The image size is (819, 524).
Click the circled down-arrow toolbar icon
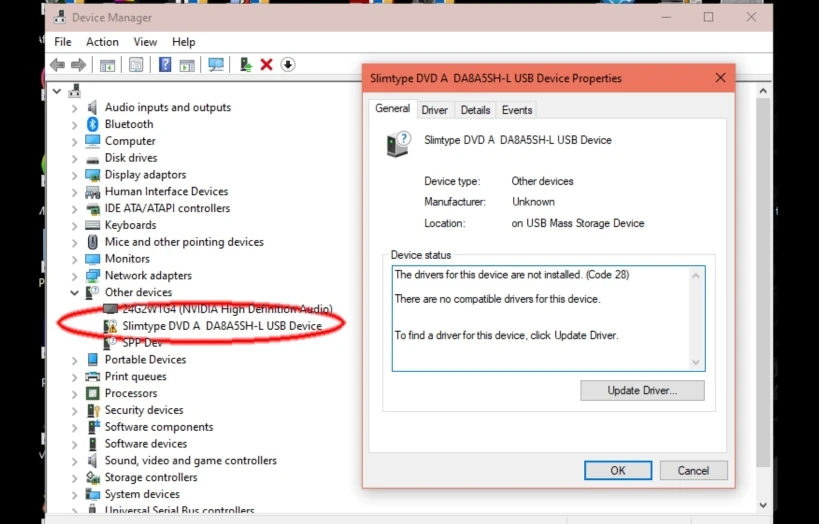tap(288, 65)
